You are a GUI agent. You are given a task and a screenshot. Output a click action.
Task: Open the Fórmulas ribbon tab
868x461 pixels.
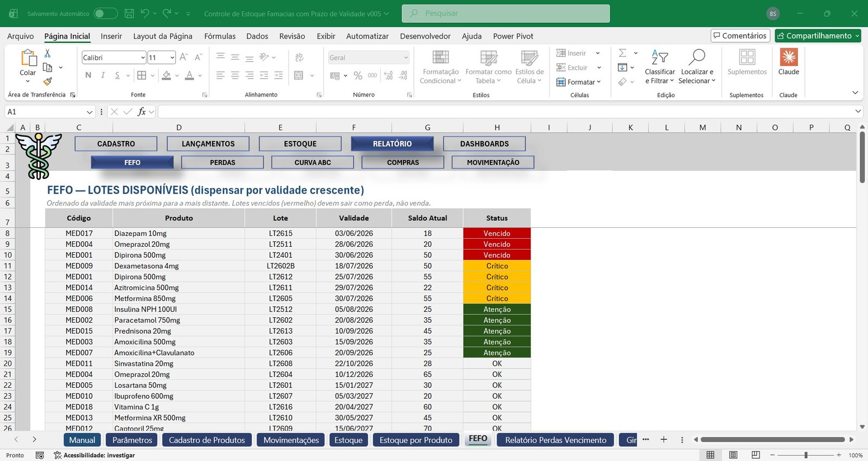[x=220, y=36]
